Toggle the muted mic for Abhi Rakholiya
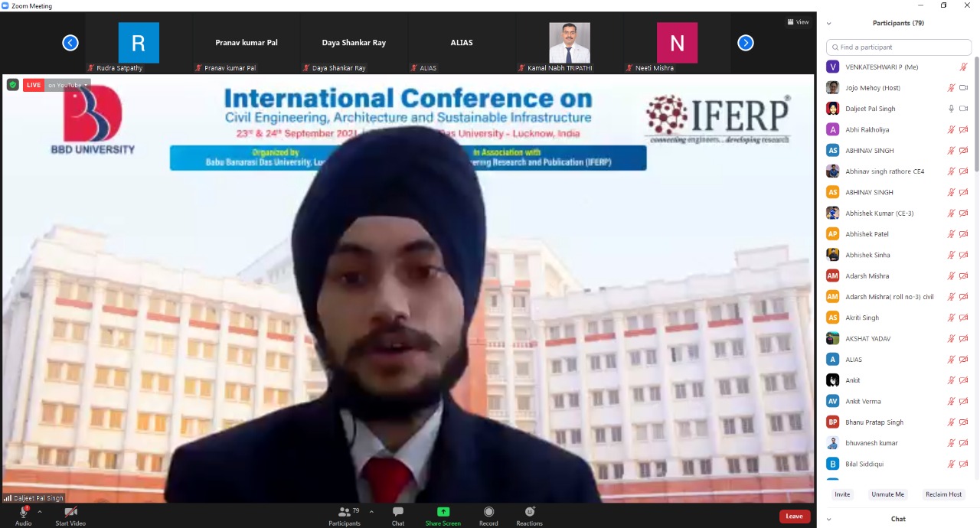 (x=951, y=129)
